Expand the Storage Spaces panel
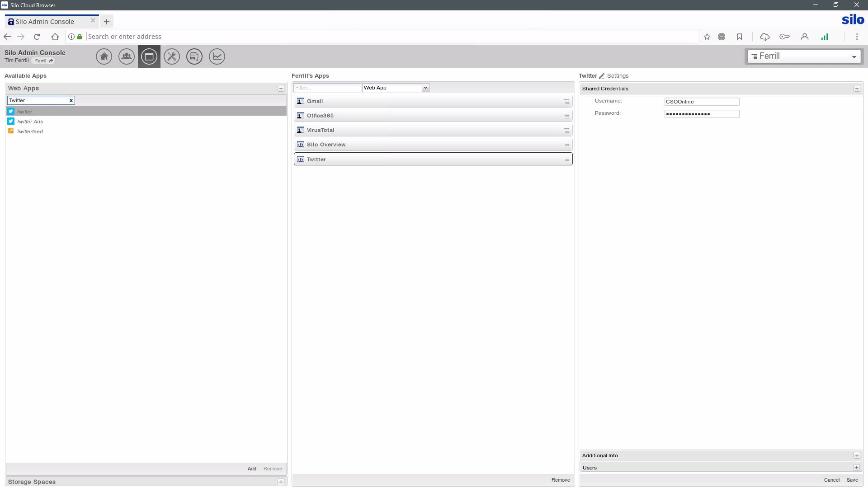The height and width of the screenshot is (488, 868). [281, 482]
